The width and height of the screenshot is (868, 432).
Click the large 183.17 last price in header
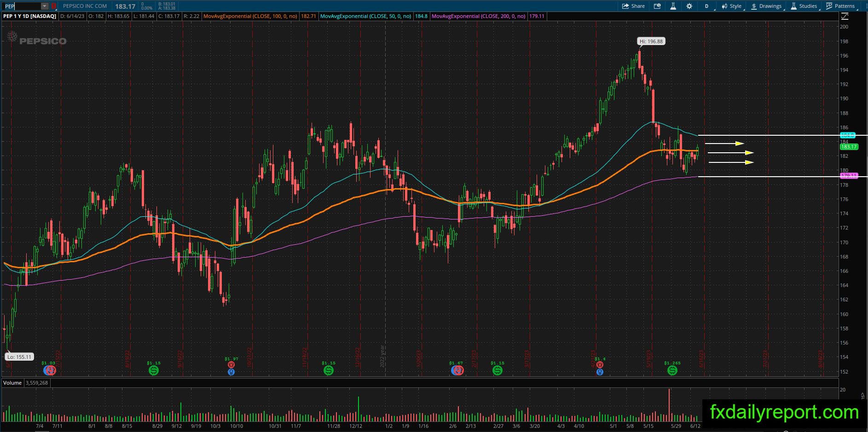tap(125, 6)
